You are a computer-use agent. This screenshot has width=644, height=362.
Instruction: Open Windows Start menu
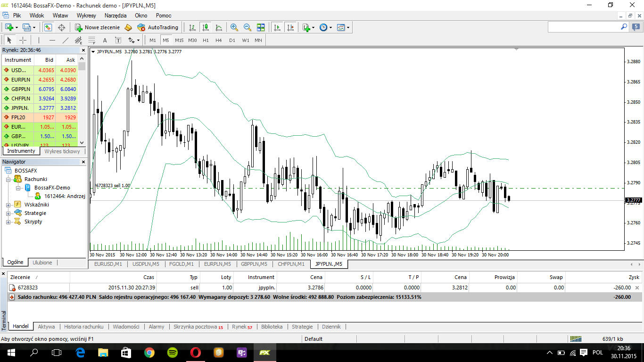coord(11,352)
